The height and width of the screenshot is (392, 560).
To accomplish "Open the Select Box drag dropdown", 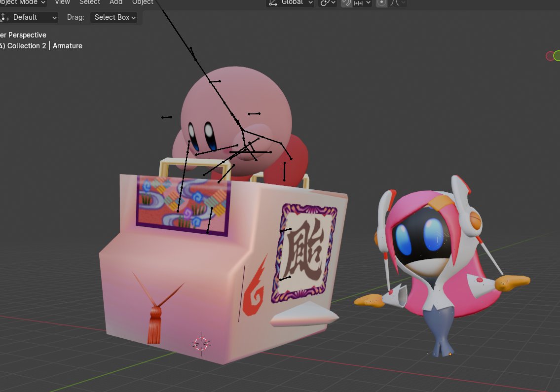I will point(114,17).
